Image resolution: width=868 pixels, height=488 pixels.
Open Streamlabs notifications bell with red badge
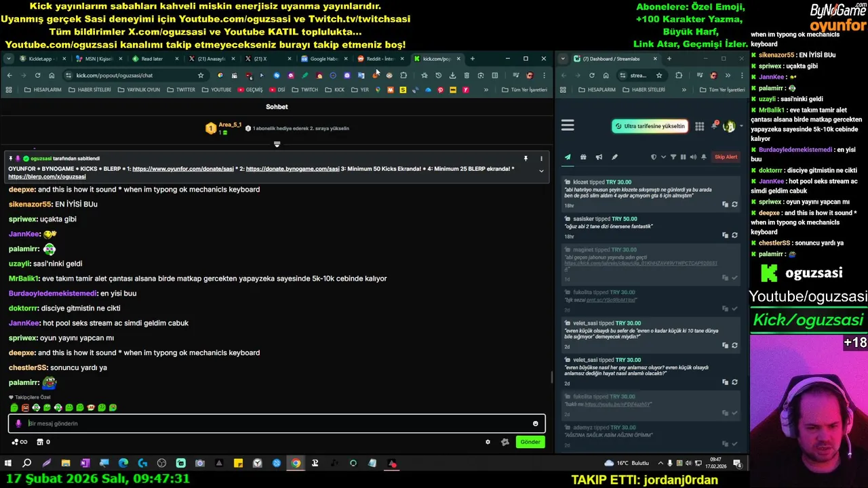(x=714, y=125)
